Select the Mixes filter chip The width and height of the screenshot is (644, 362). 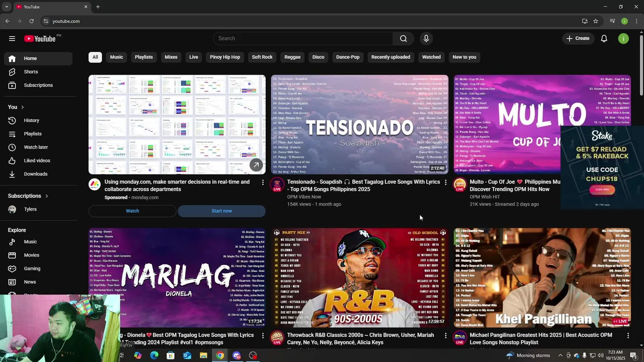tap(171, 57)
